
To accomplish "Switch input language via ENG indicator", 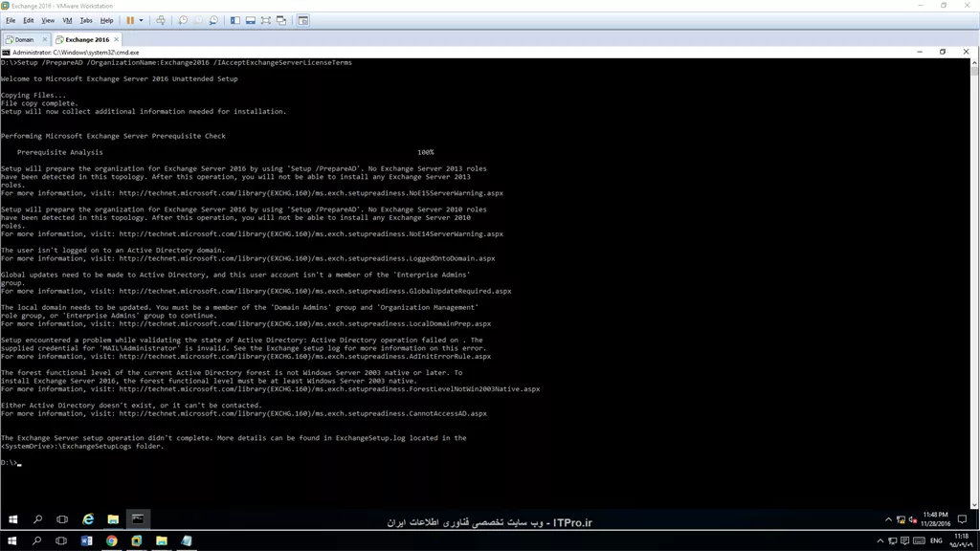I will (936, 541).
